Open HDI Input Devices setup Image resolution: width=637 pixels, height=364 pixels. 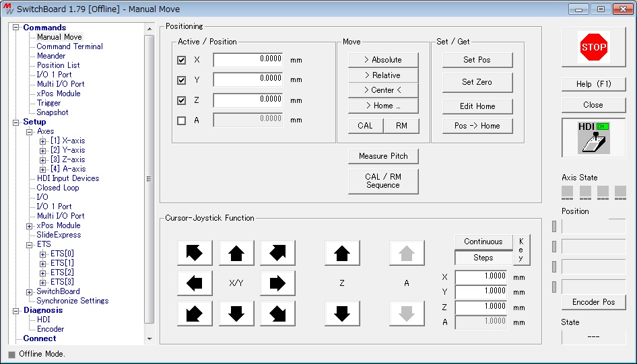point(68,178)
